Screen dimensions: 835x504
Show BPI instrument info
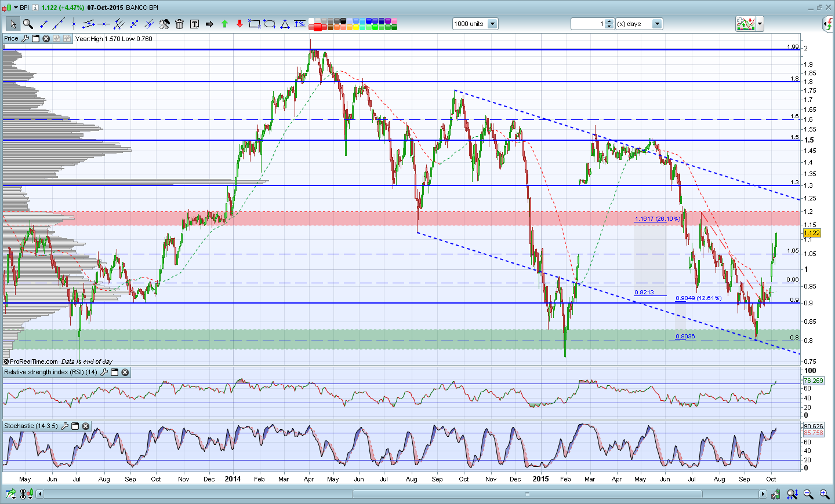35,8
